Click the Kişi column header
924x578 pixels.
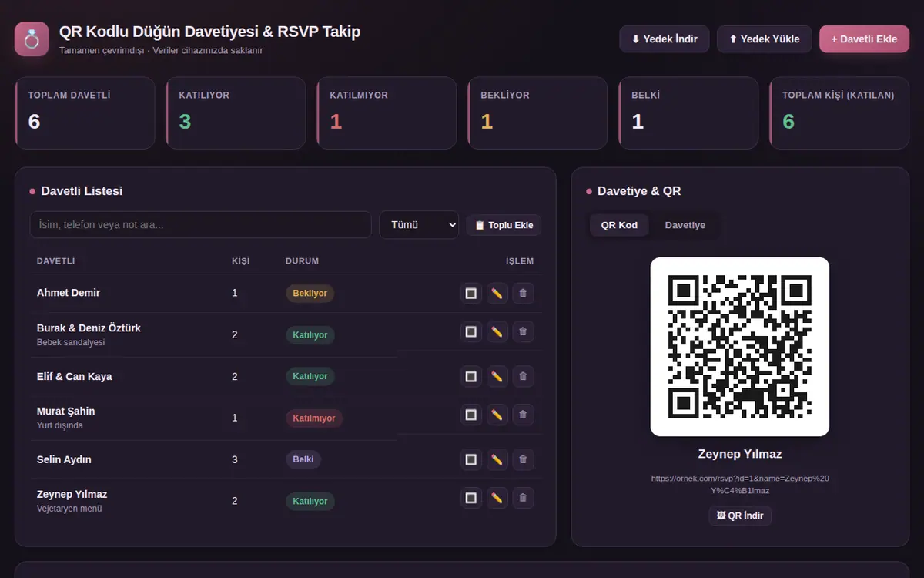click(240, 261)
